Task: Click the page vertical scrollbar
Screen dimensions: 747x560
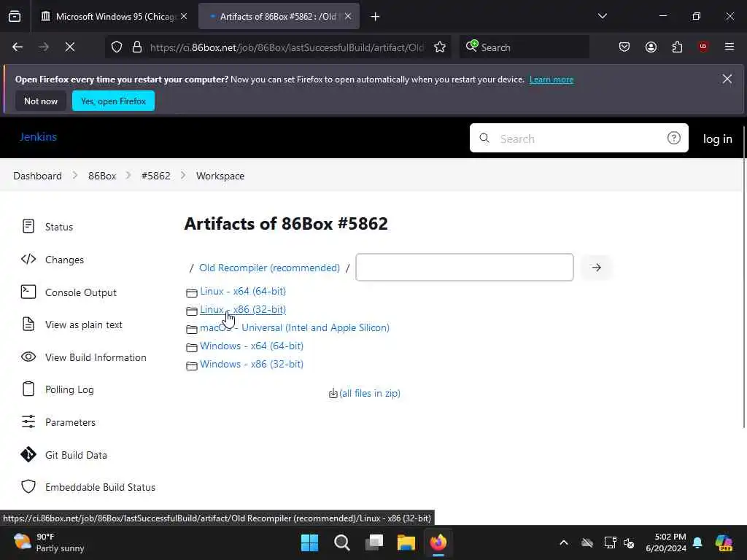Action: click(x=744, y=277)
